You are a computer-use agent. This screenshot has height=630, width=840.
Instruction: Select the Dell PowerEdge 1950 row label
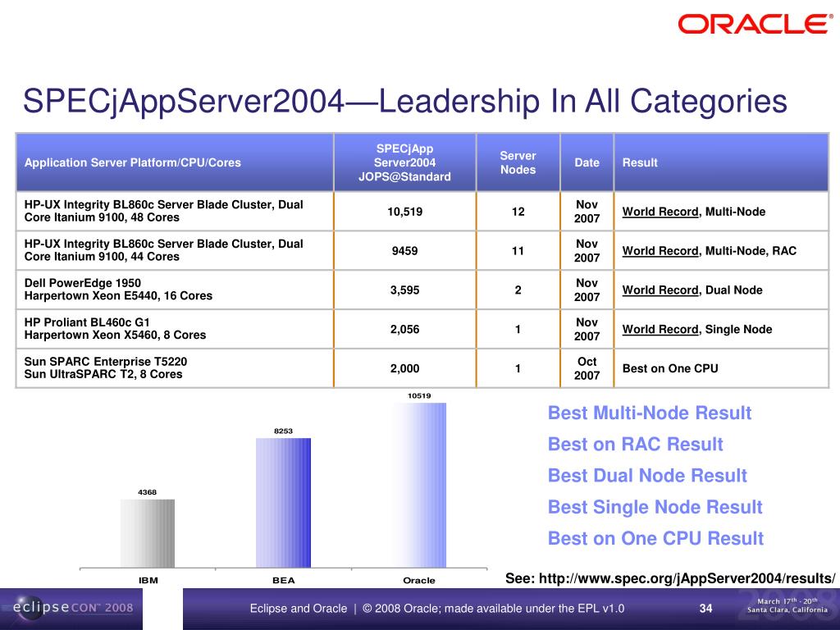[x=118, y=290]
